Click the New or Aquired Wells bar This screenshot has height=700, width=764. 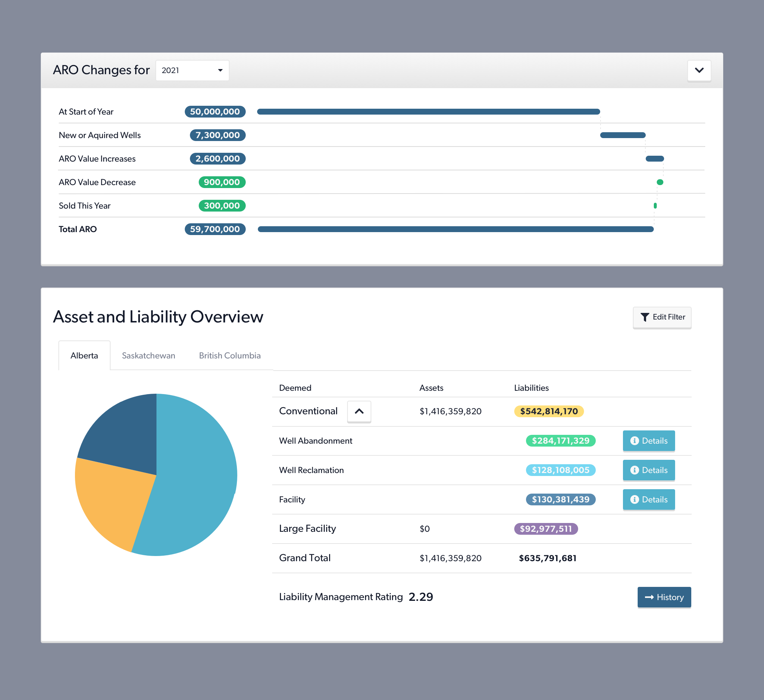click(x=622, y=135)
